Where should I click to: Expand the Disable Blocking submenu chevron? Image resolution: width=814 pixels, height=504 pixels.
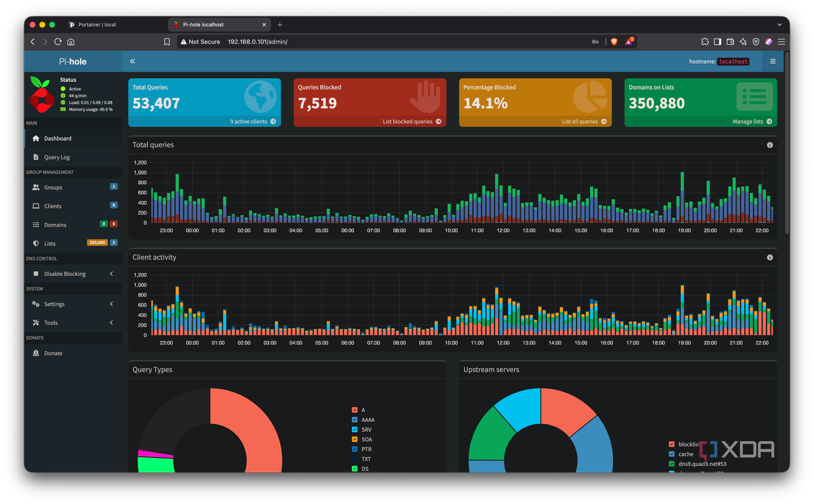click(x=112, y=274)
